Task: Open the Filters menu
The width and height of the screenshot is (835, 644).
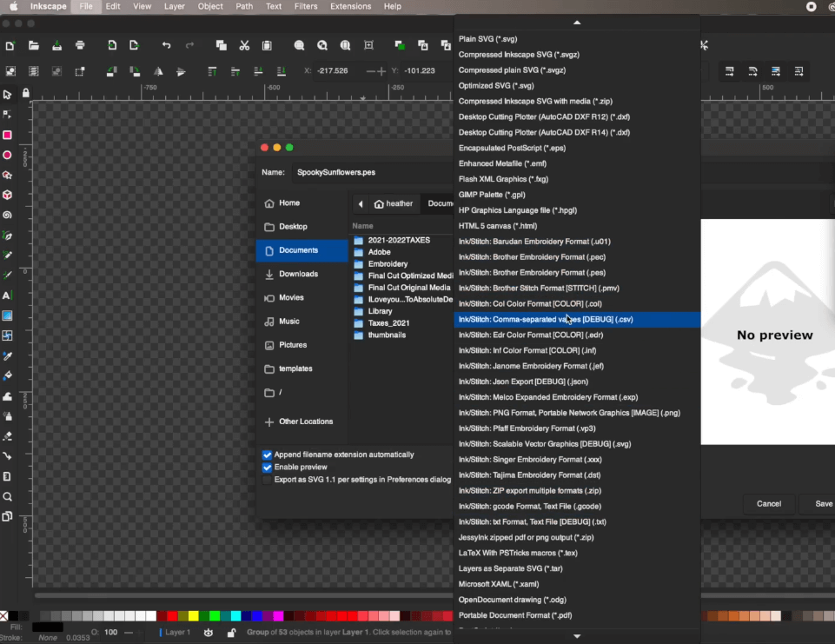Action: [x=308, y=6]
